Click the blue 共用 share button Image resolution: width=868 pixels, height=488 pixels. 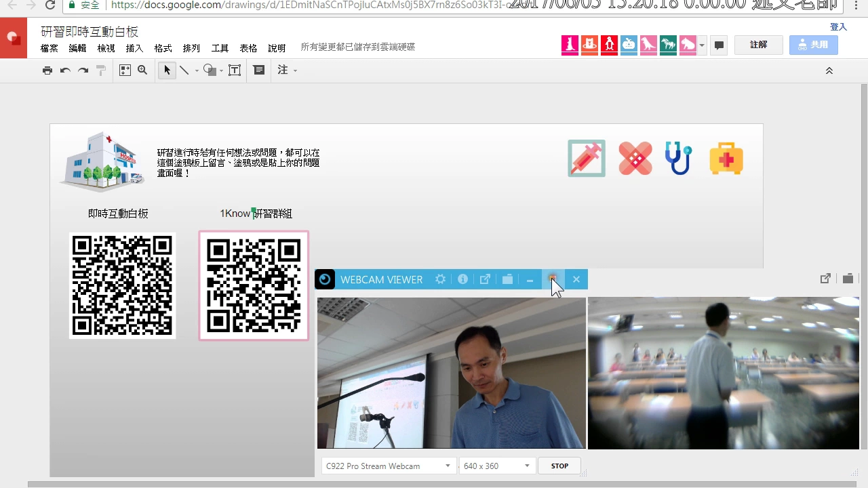point(813,45)
